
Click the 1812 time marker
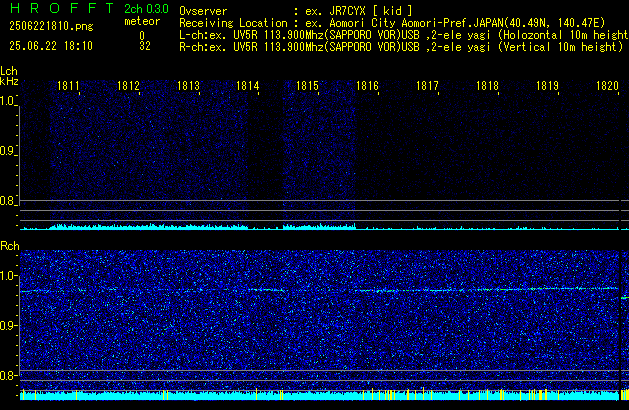click(x=128, y=86)
